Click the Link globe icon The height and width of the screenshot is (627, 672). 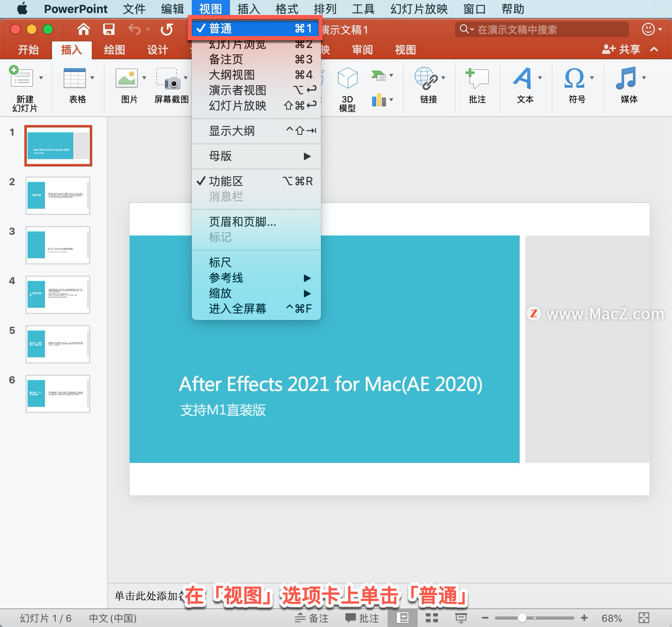(x=426, y=78)
